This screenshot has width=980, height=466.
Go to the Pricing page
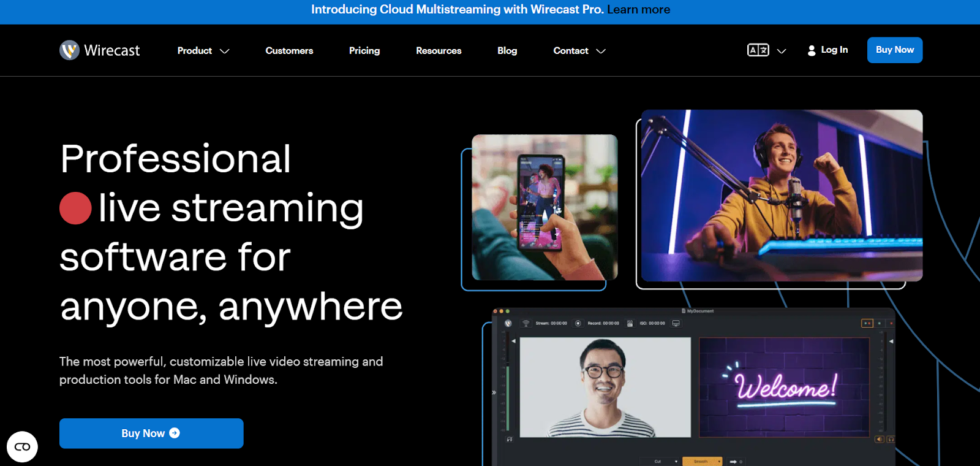[364, 51]
